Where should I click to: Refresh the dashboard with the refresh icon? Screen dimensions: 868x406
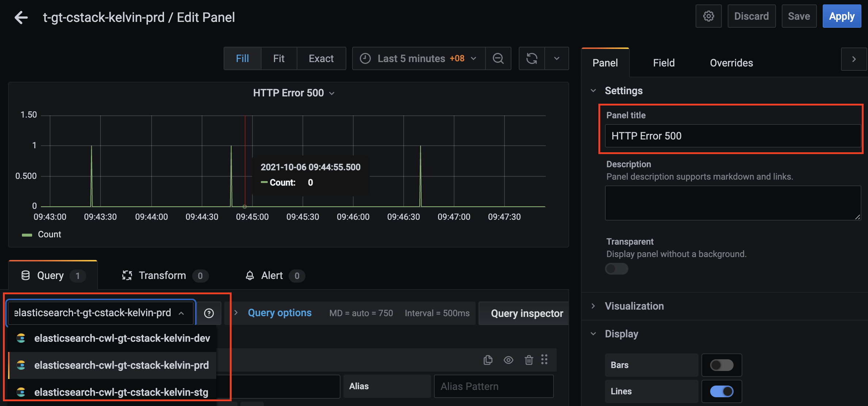click(x=532, y=58)
